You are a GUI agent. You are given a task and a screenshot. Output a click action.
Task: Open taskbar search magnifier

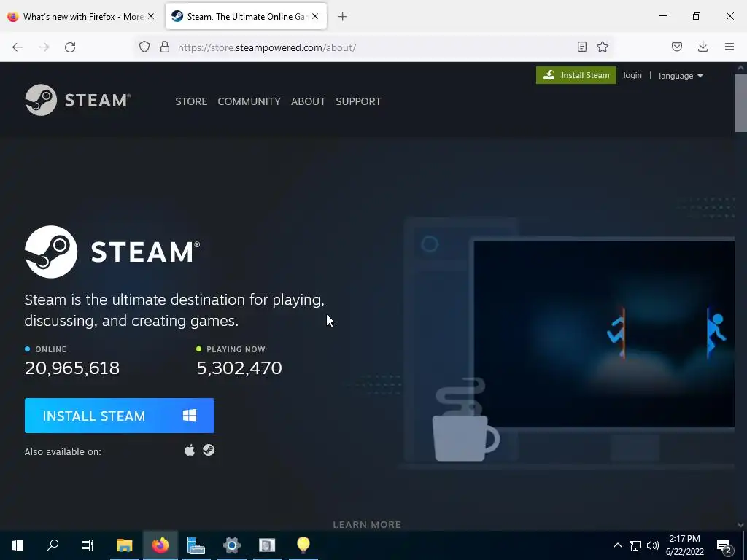53,545
